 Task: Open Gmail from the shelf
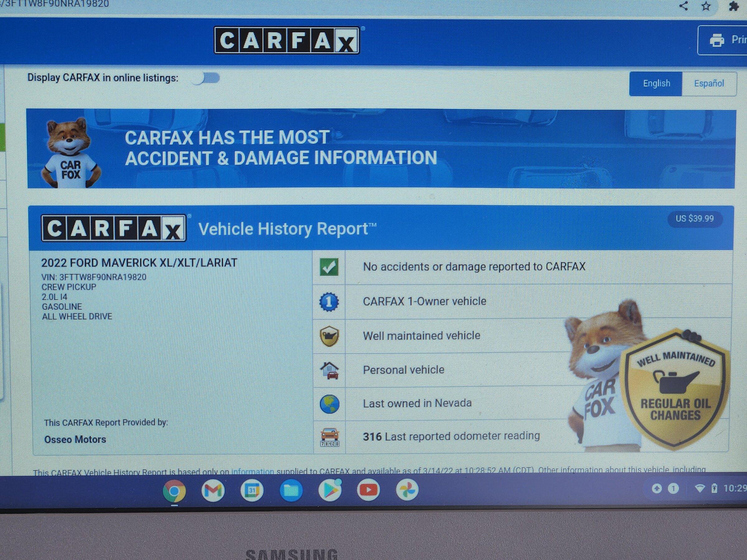[x=213, y=490]
